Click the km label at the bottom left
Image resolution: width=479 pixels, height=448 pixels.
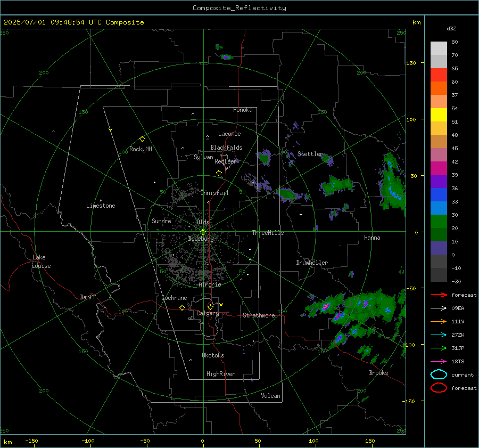tap(7, 442)
